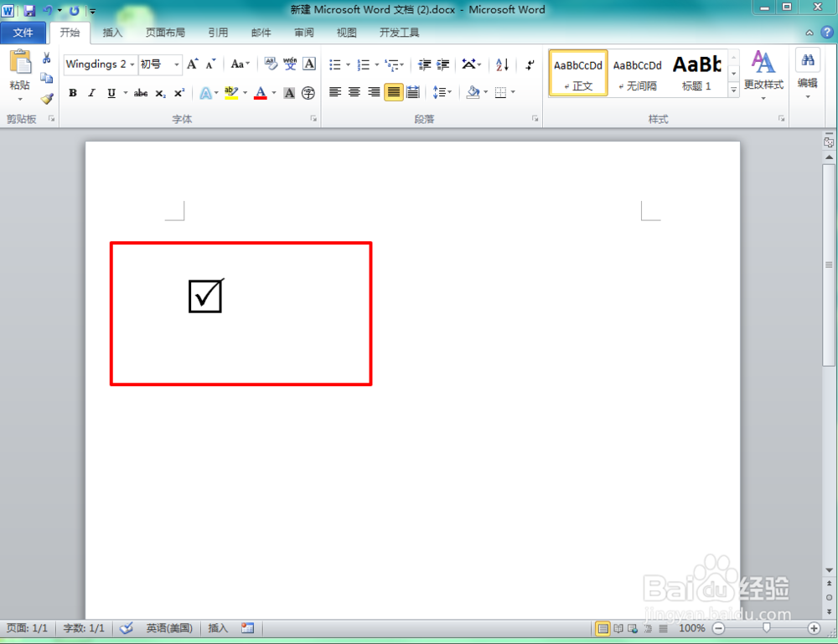Expand the styles gallery more arrow
Screen dimensions: 838x644
[x=734, y=90]
